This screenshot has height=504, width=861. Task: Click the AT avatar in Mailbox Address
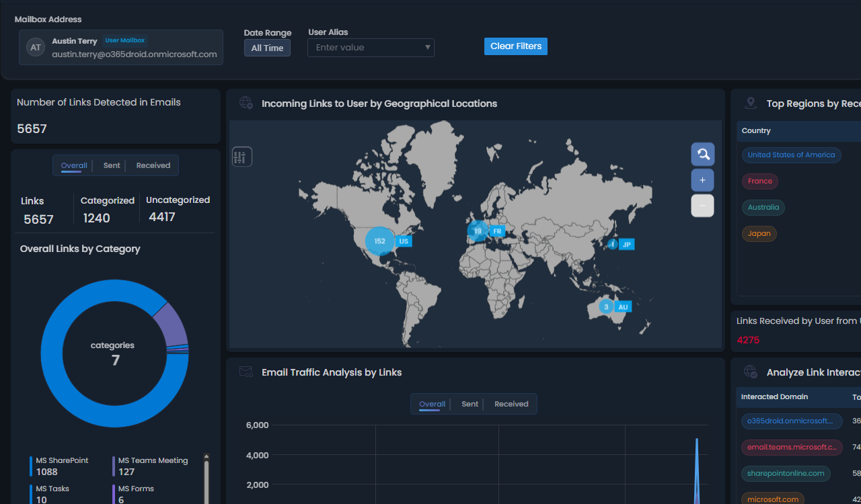coord(35,47)
